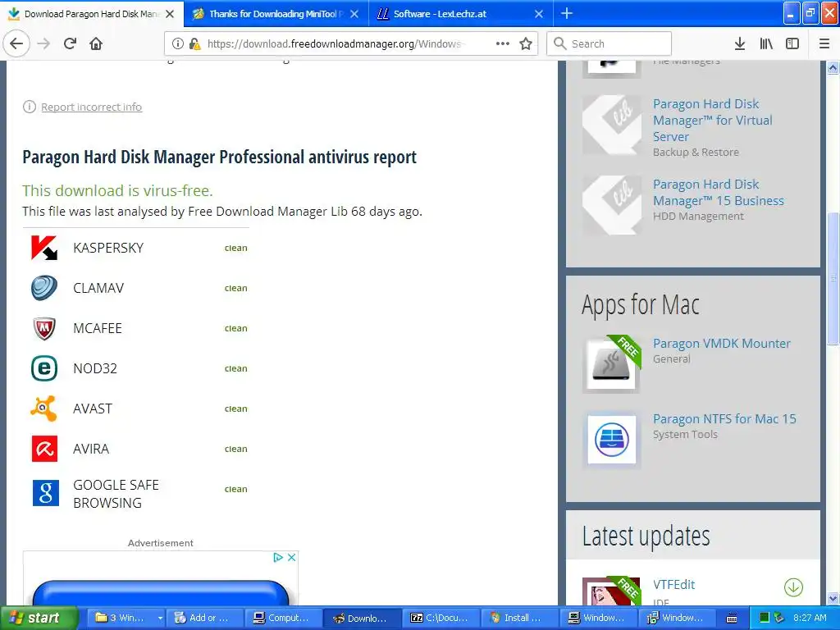Click the Hard Disk Manager 15 Business thumbnail

click(x=611, y=205)
